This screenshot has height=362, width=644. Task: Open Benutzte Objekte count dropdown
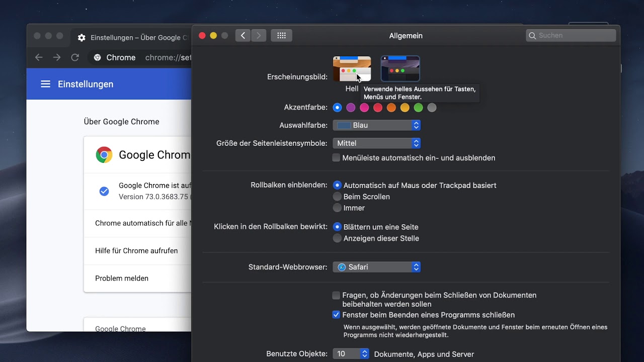tap(351, 354)
